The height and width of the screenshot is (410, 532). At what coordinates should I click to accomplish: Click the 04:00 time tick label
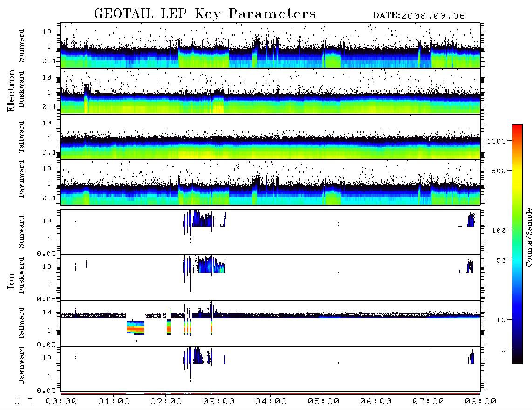[x=271, y=402]
